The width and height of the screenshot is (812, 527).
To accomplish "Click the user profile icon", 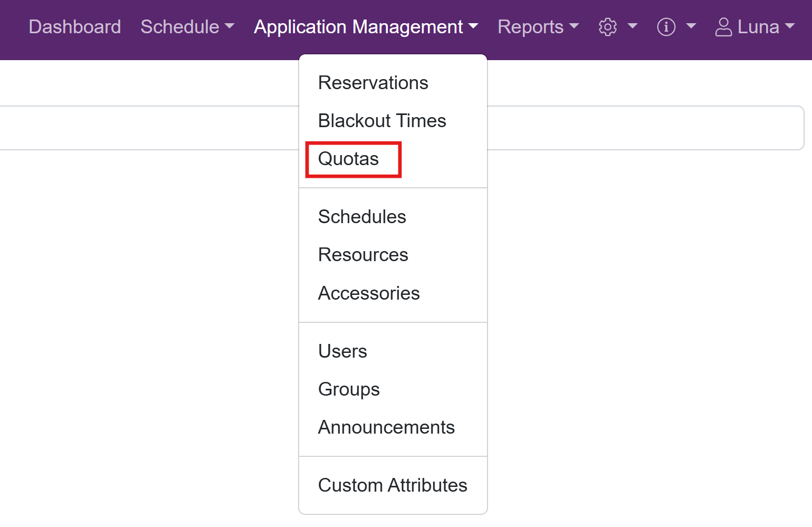I will (723, 27).
